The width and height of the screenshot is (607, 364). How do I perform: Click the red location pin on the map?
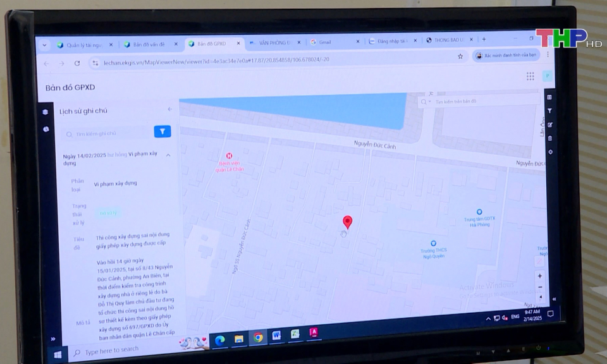click(x=347, y=221)
